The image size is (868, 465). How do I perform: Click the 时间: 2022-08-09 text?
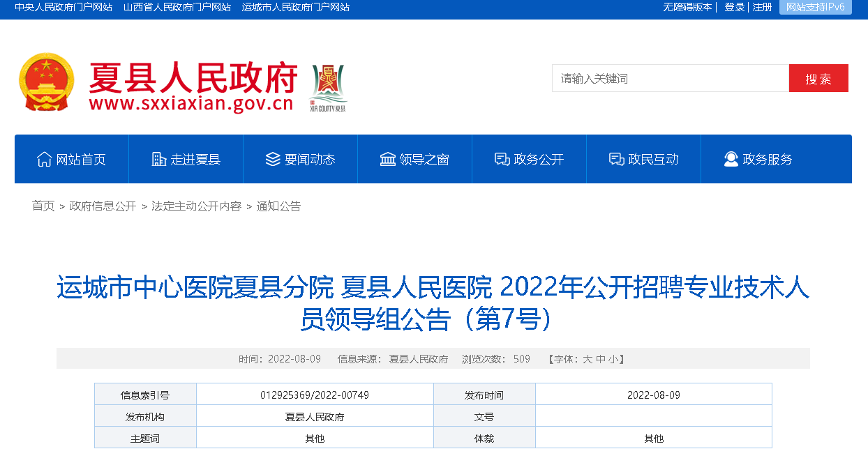click(x=280, y=359)
